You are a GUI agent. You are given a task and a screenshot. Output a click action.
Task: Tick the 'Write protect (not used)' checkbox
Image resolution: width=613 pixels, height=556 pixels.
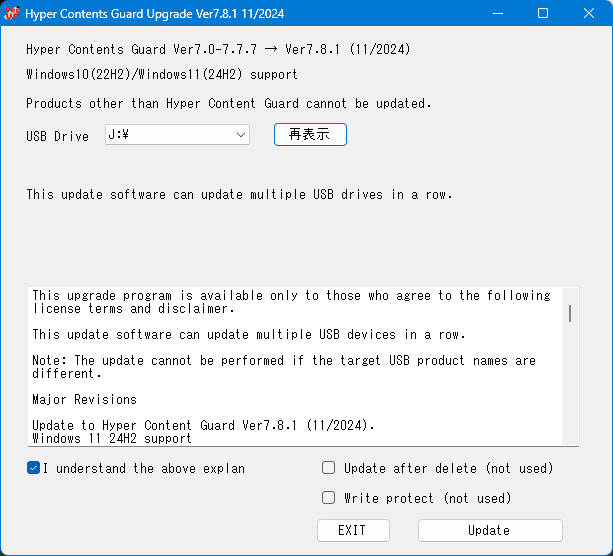[x=328, y=498]
